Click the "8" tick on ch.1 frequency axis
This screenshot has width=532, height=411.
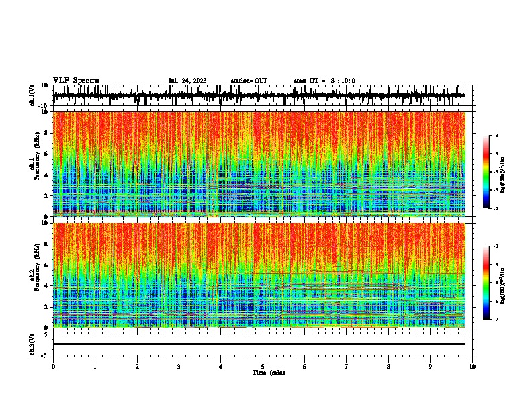46,133
